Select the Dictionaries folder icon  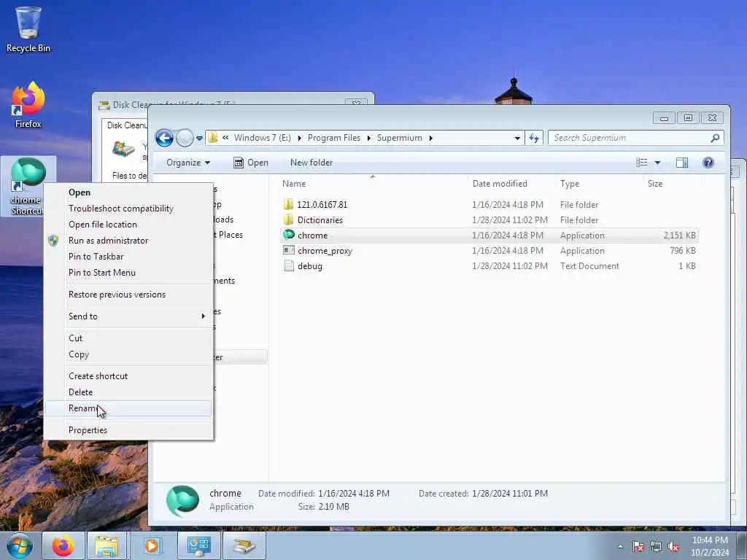288,220
